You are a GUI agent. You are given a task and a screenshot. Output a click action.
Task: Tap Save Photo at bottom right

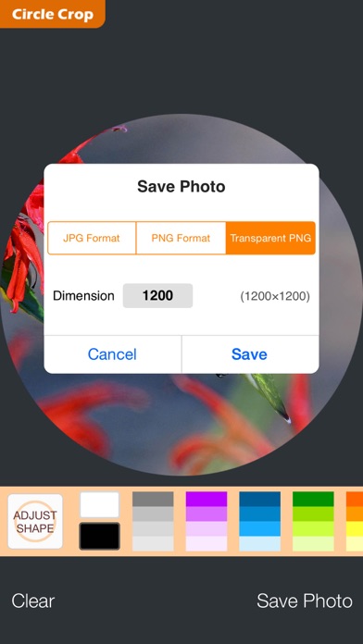305,601
